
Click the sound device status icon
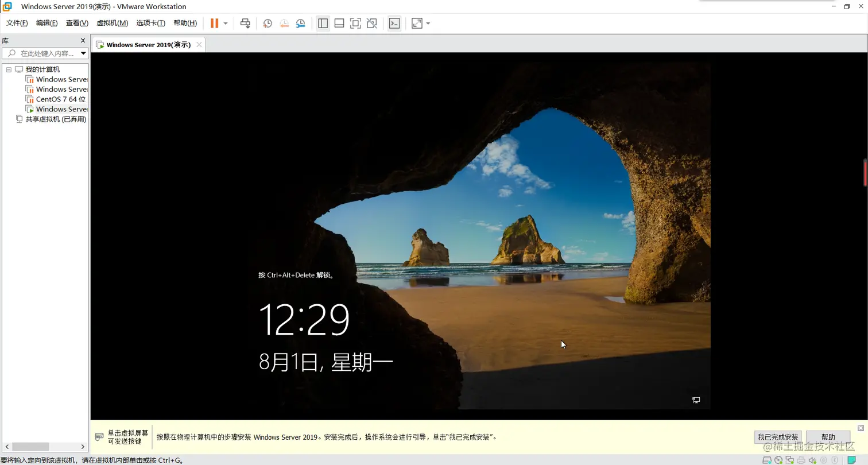pyautogui.click(x=812, y=460)
